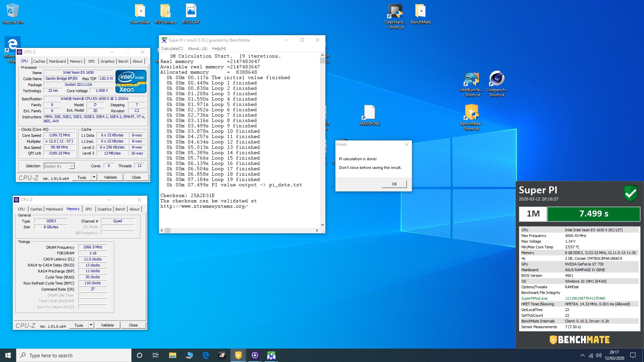Viewport: 644px width, 362px height.
Task: Click the Windows Start button
Action: 8,355
